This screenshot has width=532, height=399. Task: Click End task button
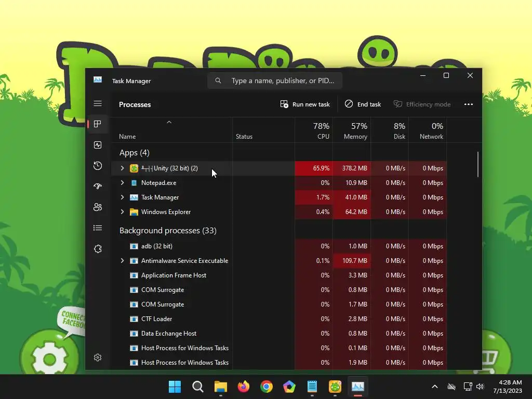pyautogui.click(x=363, y=104)
